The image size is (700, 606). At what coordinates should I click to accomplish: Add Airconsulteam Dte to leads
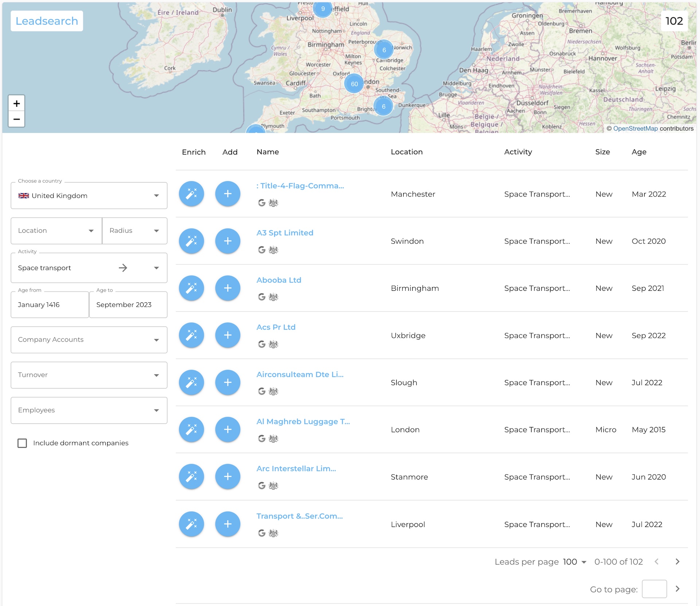[x=227, y=382]
